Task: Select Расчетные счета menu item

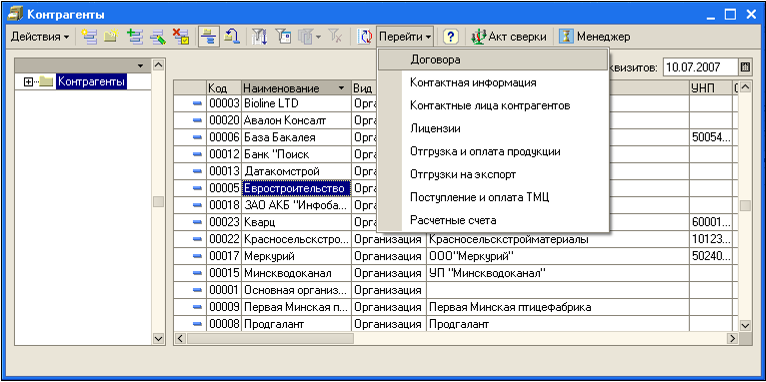Action: [x=493, y=220]
